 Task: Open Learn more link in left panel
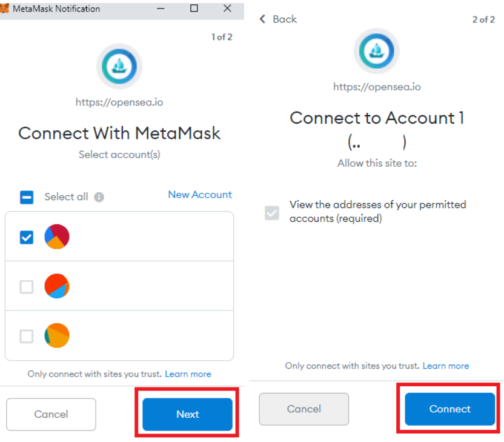[x=188, y=374]
